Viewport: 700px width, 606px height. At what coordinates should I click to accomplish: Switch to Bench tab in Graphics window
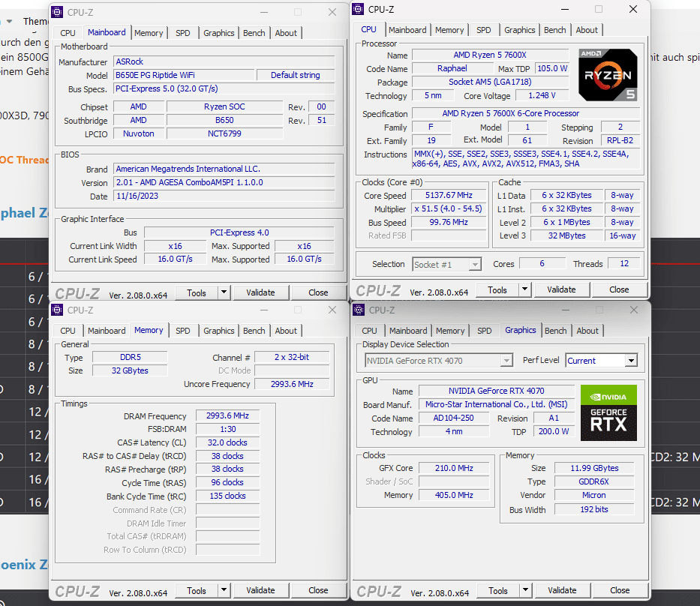pos(556,331)
